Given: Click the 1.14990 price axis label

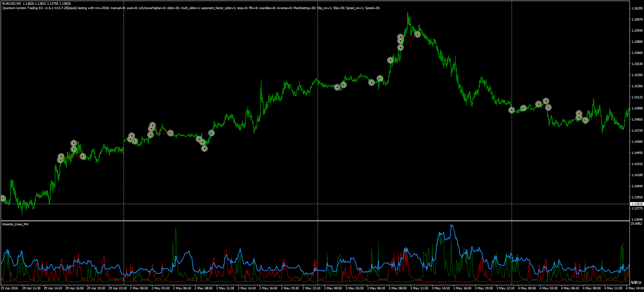Looking at the screenshot, I should click(636, 108).
